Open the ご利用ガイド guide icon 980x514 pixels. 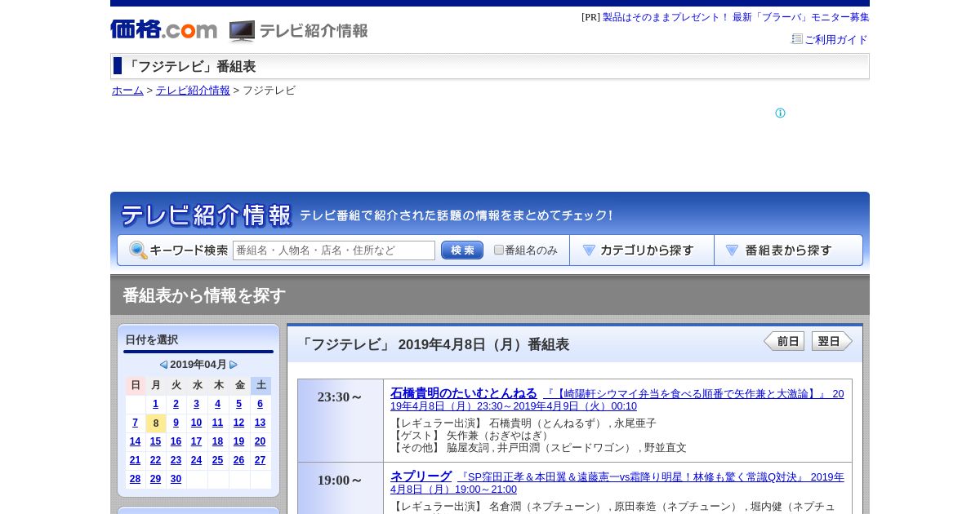coord(797,38)
